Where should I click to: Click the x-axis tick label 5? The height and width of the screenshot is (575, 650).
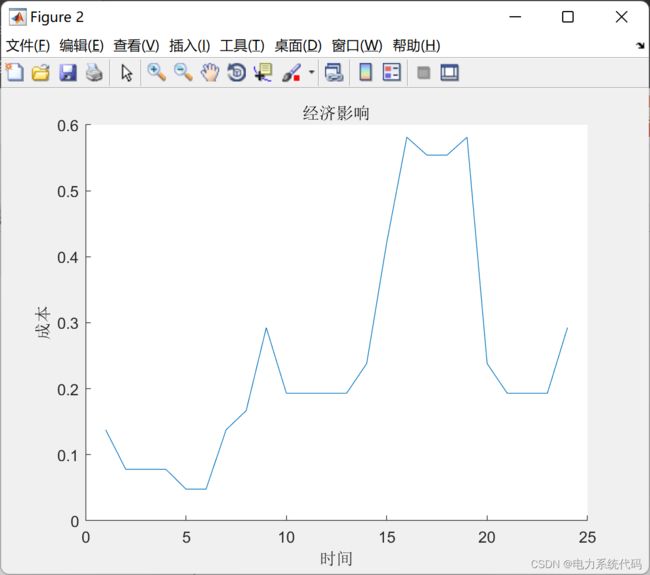tap(186, 537)
